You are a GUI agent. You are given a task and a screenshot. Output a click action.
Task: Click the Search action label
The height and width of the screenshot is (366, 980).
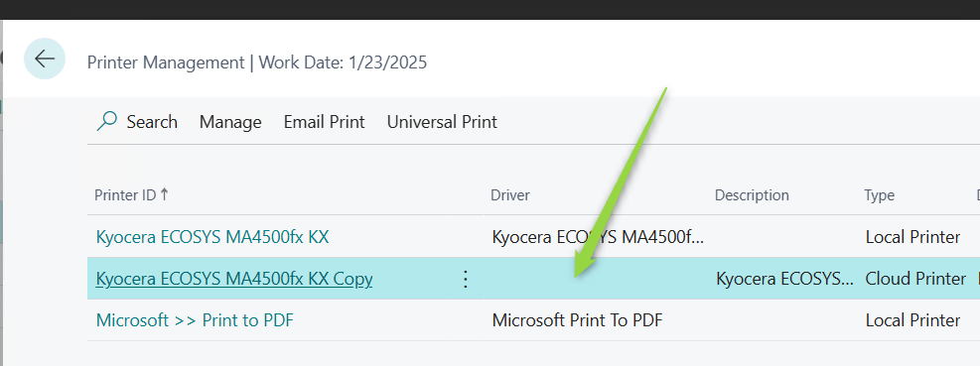152,122
